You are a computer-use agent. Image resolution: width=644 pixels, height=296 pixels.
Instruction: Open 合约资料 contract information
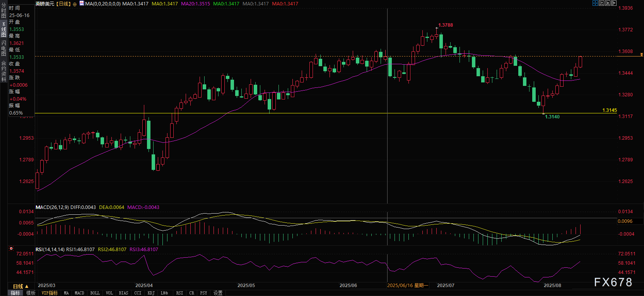coord(3,71)
